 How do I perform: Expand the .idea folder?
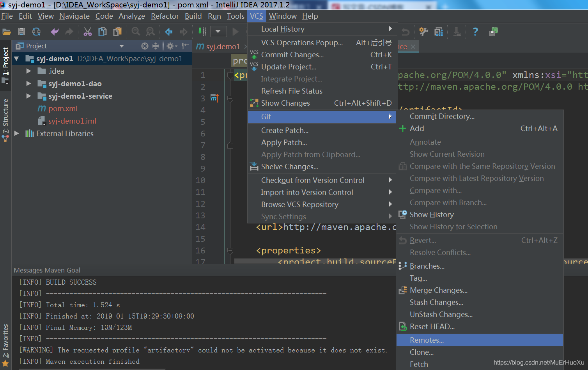pyautogui.click(x=28, y=71)
